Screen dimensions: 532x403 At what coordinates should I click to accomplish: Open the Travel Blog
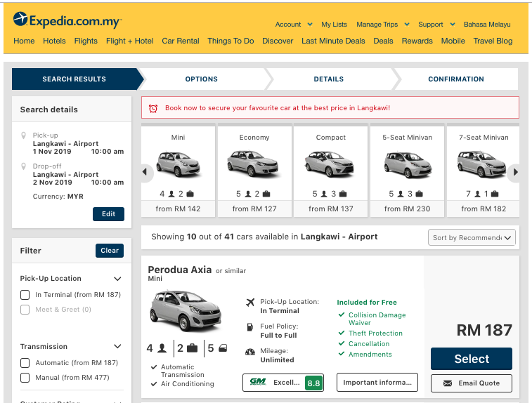coord(493,41)
